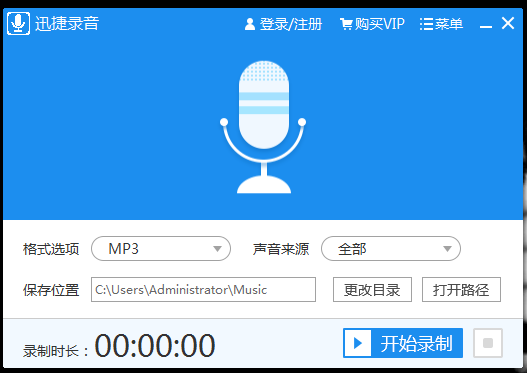Click the 迅捷录音 app logo icon
The image size is (527, 373).
(x=18, y=24)
